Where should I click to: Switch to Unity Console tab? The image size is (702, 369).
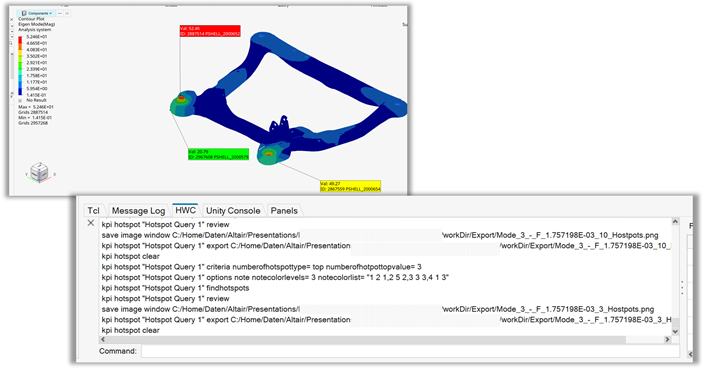coord(233,210)
